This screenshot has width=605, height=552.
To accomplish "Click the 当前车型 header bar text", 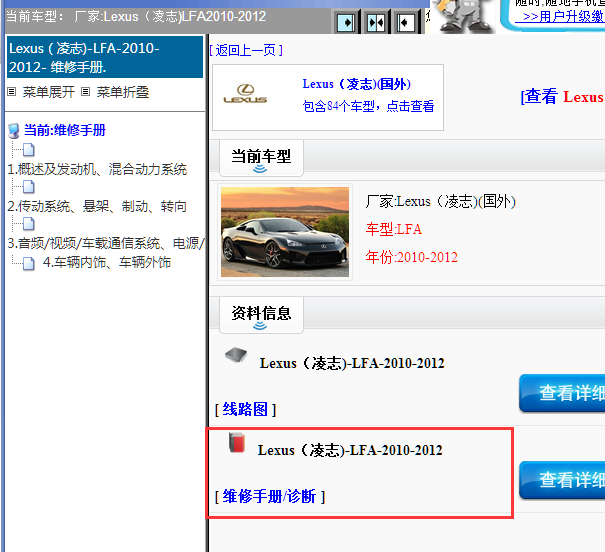I will [x=136, y=17].
